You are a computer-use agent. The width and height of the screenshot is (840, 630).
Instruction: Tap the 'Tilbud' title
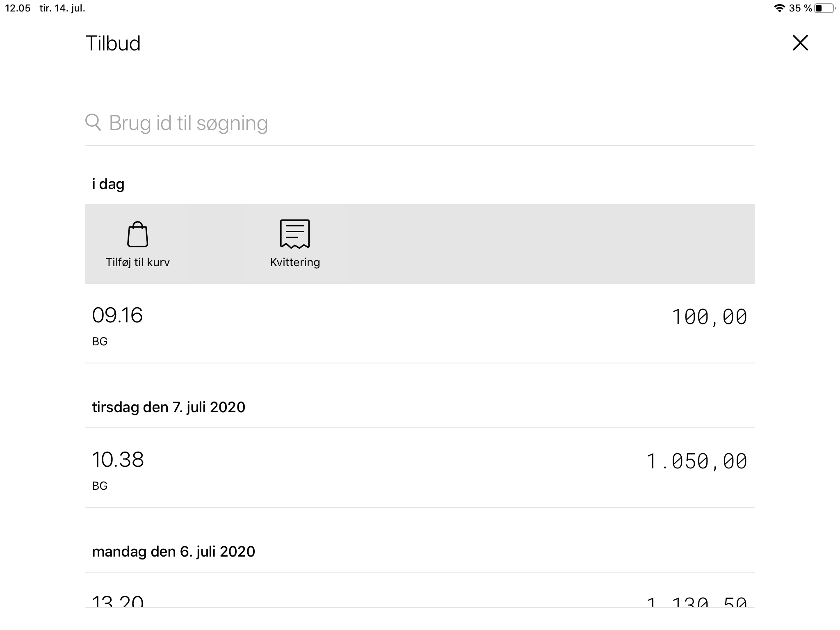[x=113, y=43]
